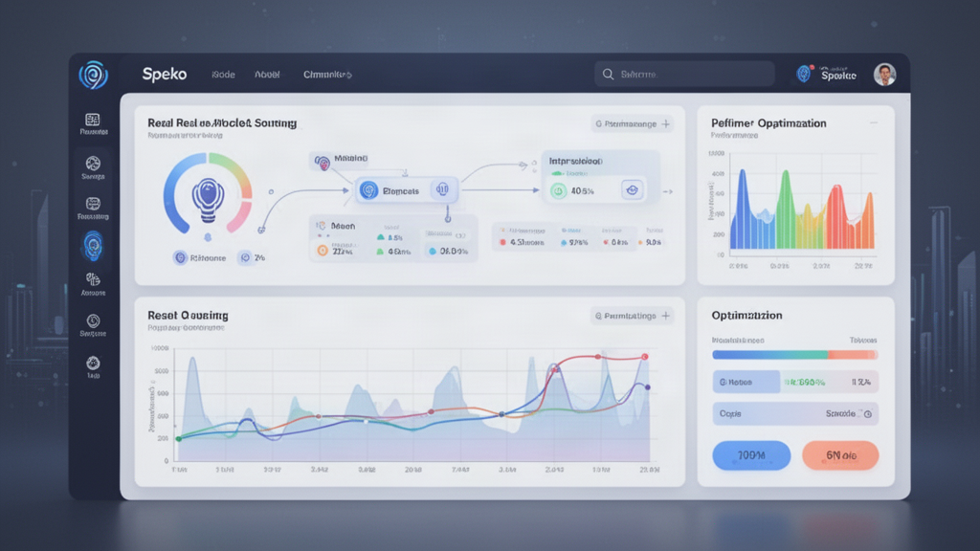Open the top sidebar grid panel icon
Viewport: 980px width, 551px height.
pyautogui.click(x=93, y=120)
